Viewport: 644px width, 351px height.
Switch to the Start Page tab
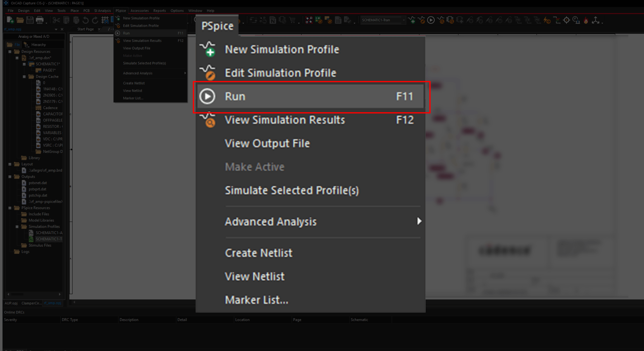pyautogui.click(x=85, y=29)
